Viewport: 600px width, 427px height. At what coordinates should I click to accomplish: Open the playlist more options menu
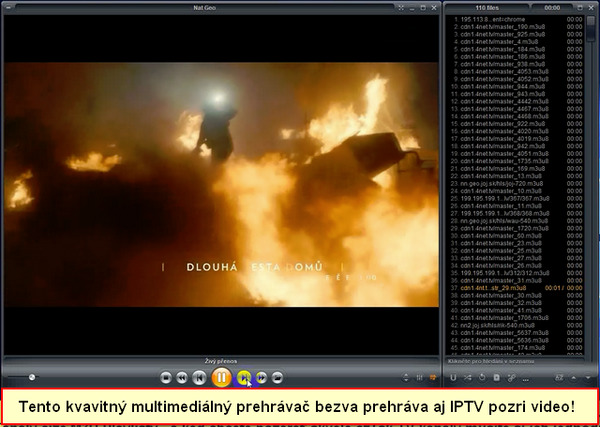(x=526, y=377)
